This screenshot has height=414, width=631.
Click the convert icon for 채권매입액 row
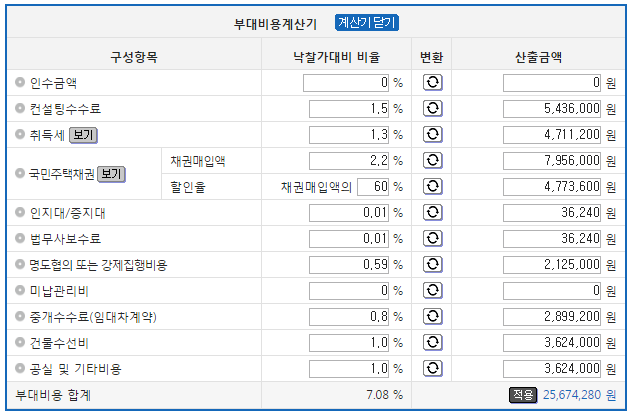click(433, 161)
